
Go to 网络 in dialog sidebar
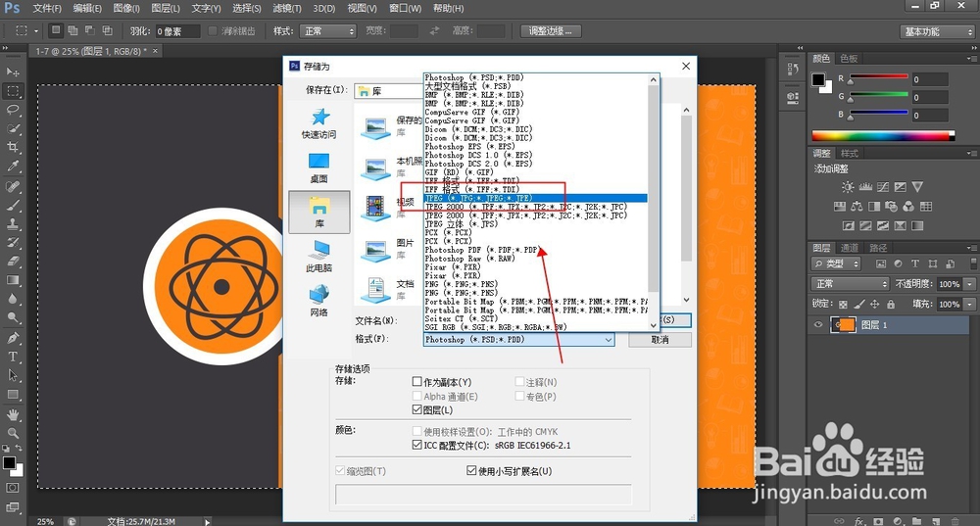[319, 301]
